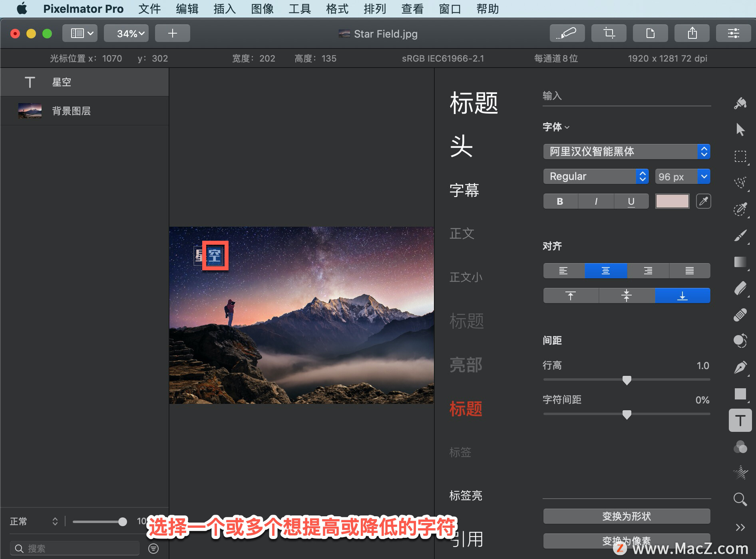756x559 pixels.
Task: Click the share icon in the title bar
Action: pos(692,33)
